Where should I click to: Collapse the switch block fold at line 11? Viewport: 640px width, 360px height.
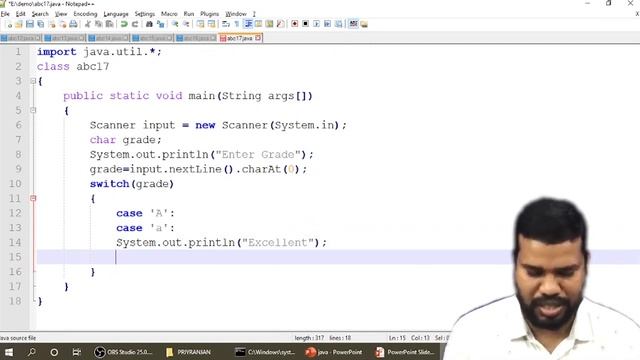tap(33, 198)
